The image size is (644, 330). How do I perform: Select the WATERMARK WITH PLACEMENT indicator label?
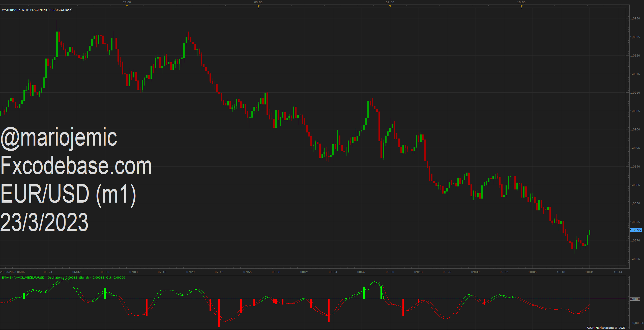(37, 10)
